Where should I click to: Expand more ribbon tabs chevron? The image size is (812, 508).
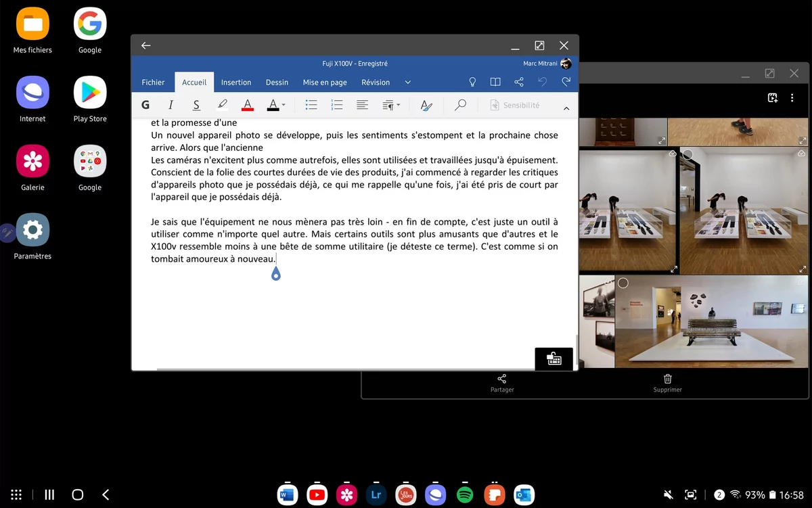point(408,83)
